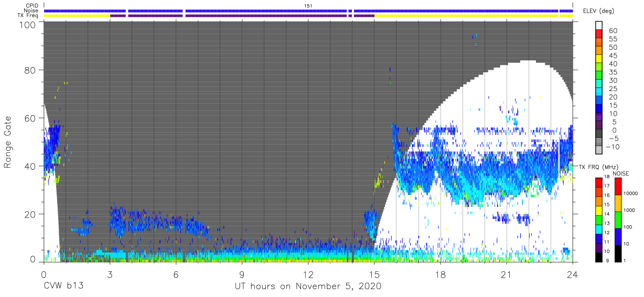Click the CPID value '151'
Viewport: 644px width, 297px height.
click(308, 5)
